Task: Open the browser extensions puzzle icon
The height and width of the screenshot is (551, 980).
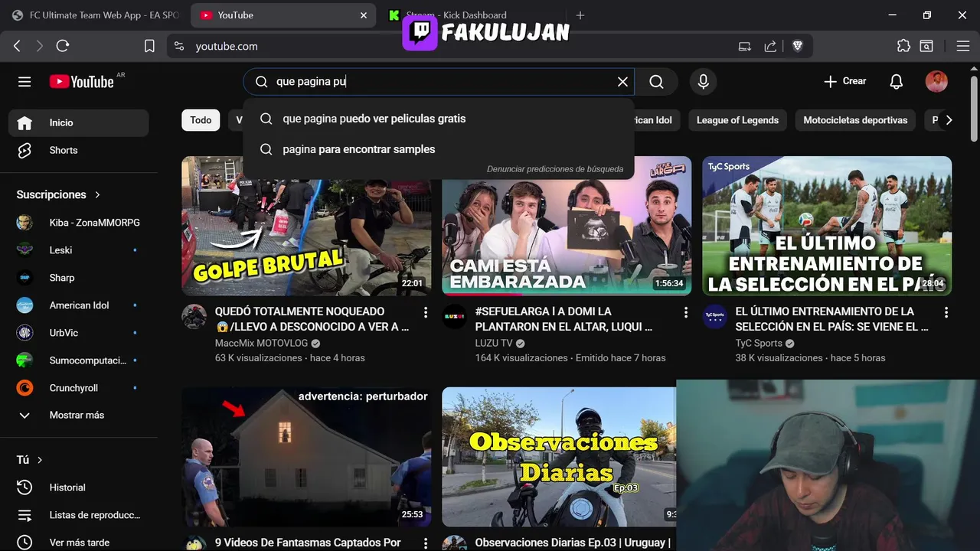Action: pos(903,46)
